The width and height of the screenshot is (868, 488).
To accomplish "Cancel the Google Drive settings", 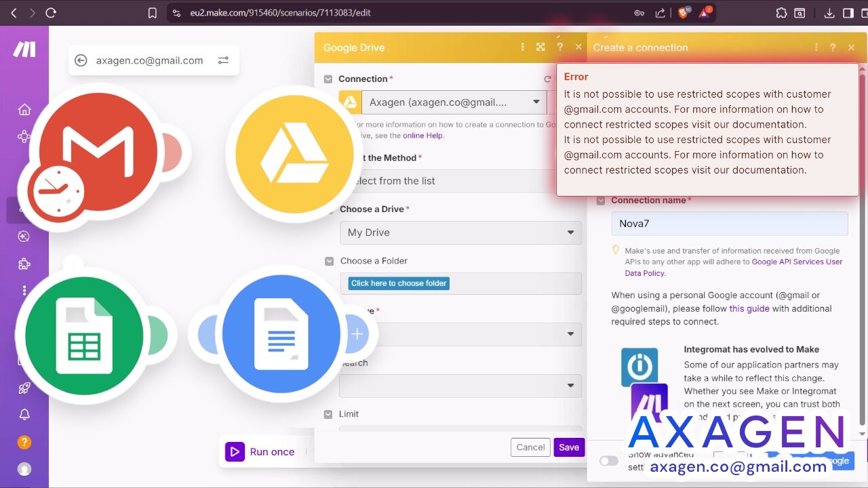I will click(530, 447).
